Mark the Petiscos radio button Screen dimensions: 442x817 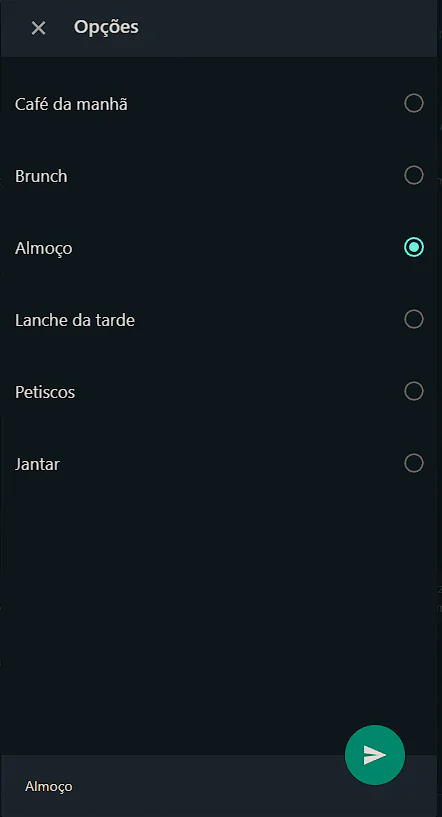pyautogui.click(x=414, y=391)
